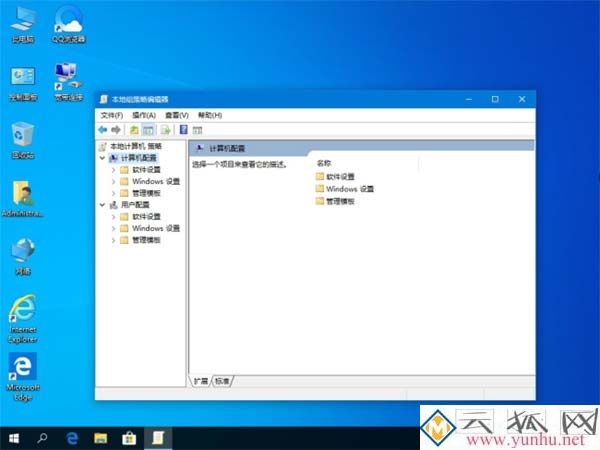Minimize the policy editor window

click(469, 99)
